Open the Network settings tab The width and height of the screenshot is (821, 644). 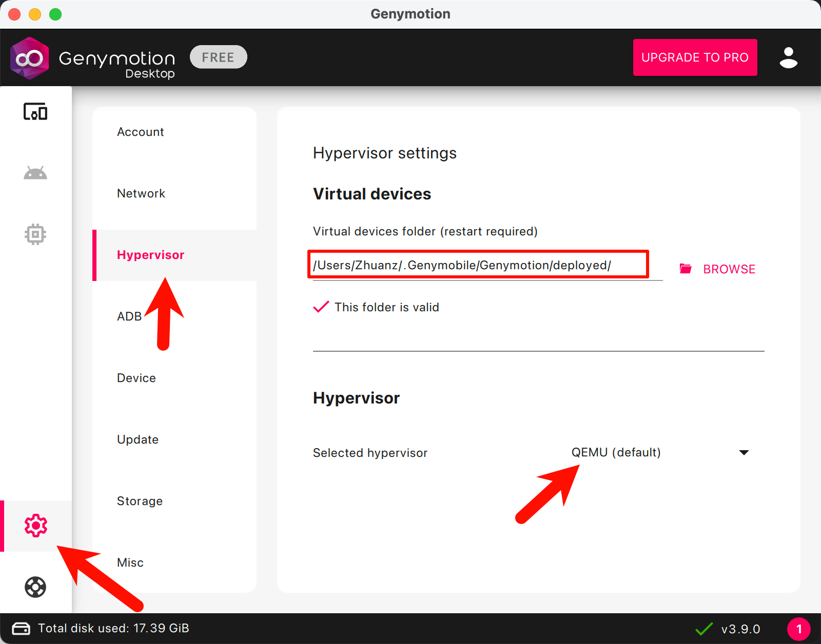coord(141,194)
